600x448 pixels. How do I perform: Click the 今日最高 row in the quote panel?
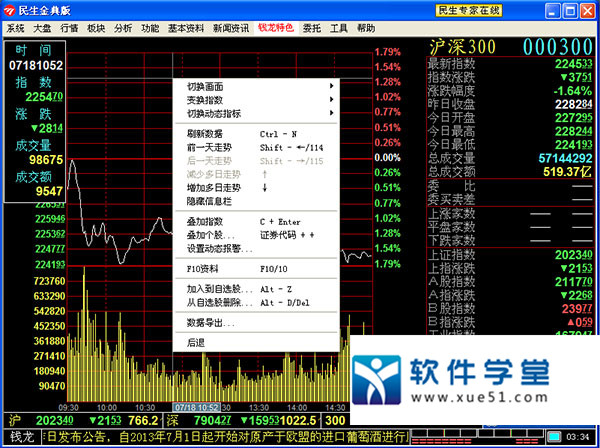pyautogui.click(x=510, y=131)
